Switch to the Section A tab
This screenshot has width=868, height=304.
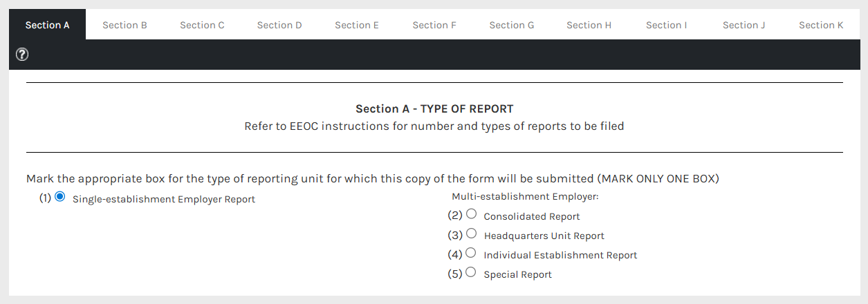[47, 25]
